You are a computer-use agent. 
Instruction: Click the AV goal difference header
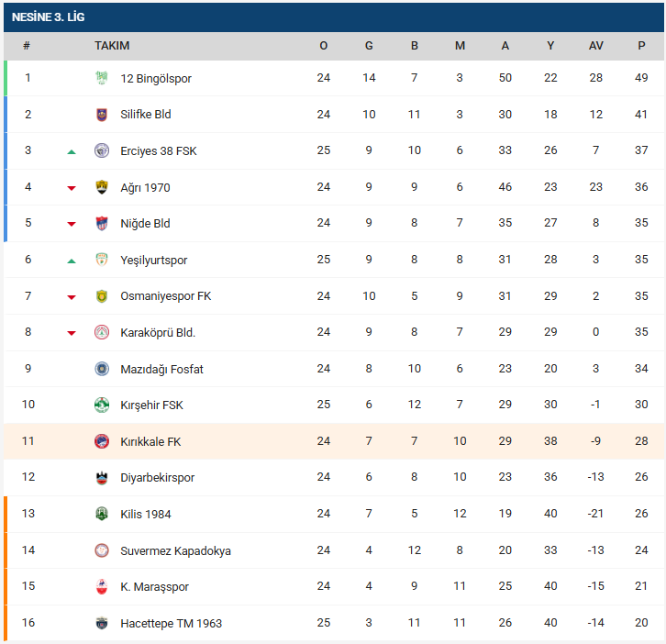596,46
